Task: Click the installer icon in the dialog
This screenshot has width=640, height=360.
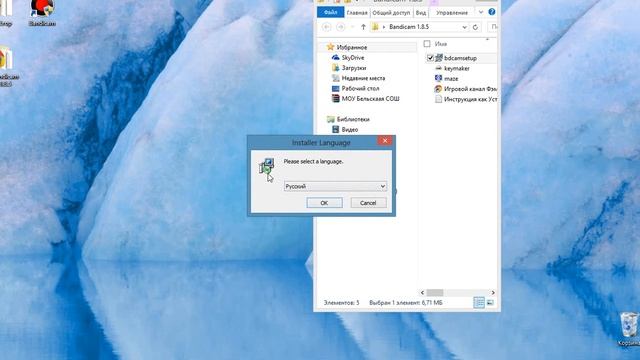Action: click(267, 166)
